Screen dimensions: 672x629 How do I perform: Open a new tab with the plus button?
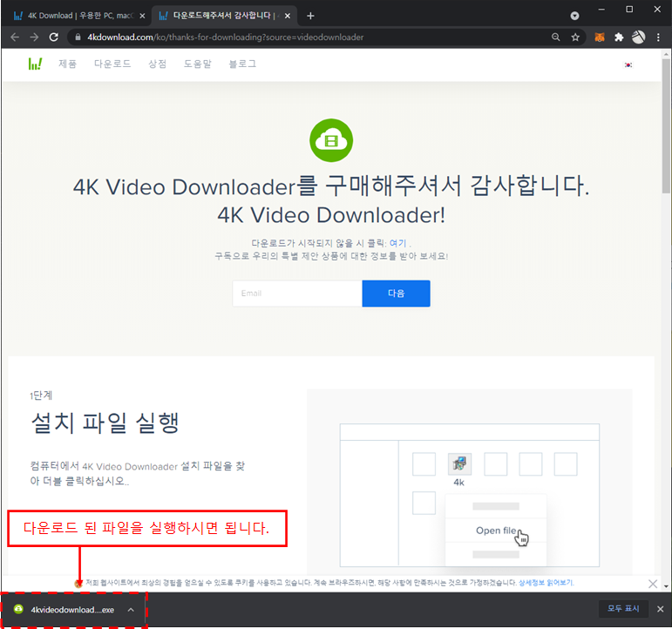310,16
